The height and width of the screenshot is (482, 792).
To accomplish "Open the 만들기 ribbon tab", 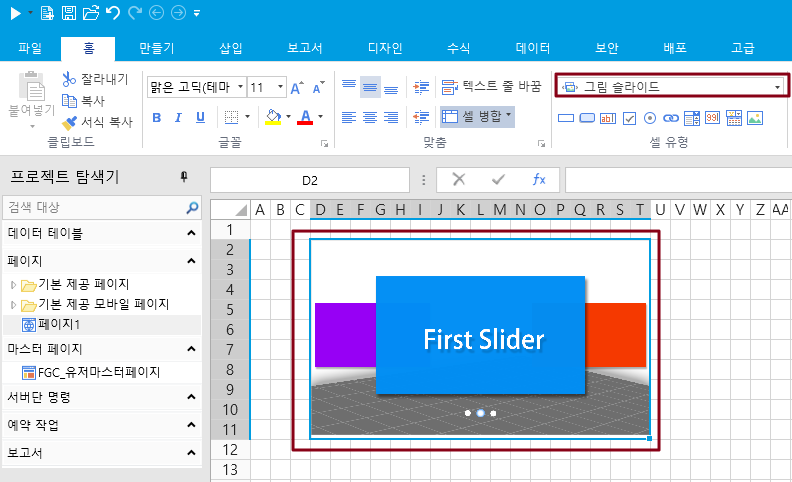I will (157, 48).
